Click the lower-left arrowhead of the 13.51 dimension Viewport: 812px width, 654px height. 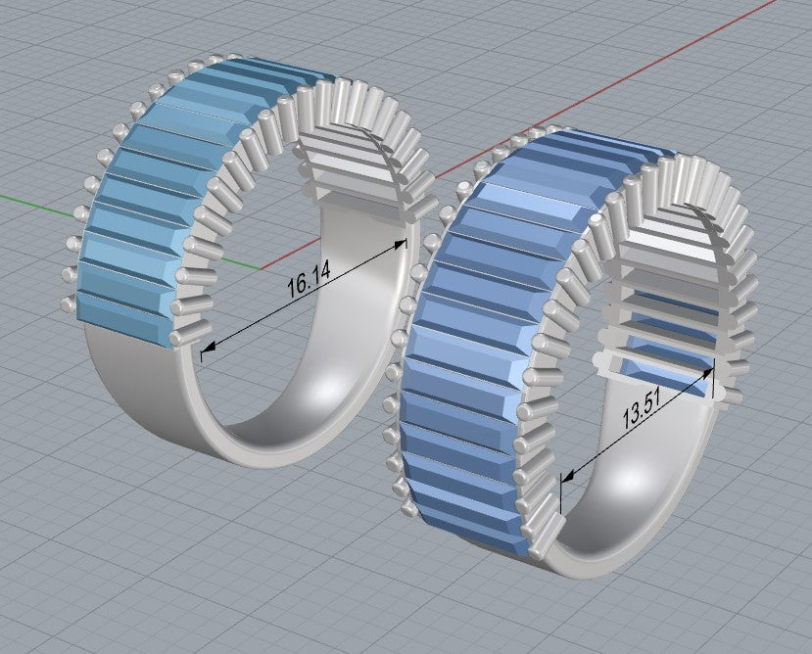(565, 477)
